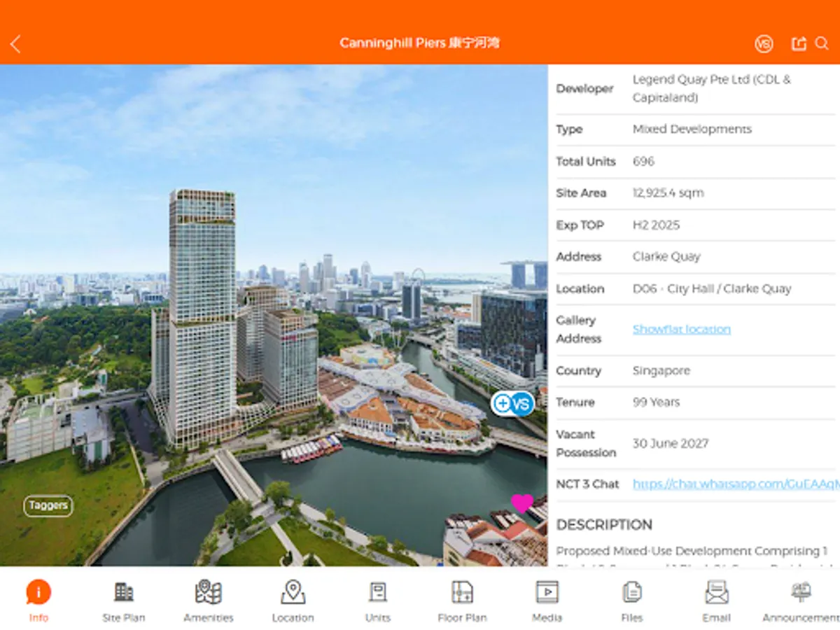The image size is (840, 630).
Task: Open the Files tab
Action: tap(631, 601)
